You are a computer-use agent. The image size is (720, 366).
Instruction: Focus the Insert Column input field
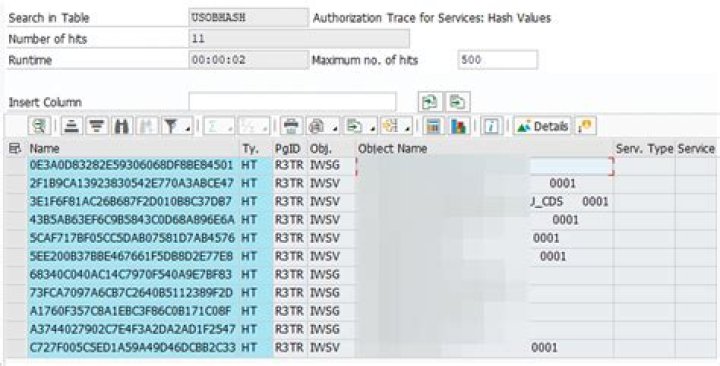pos(292,101)
